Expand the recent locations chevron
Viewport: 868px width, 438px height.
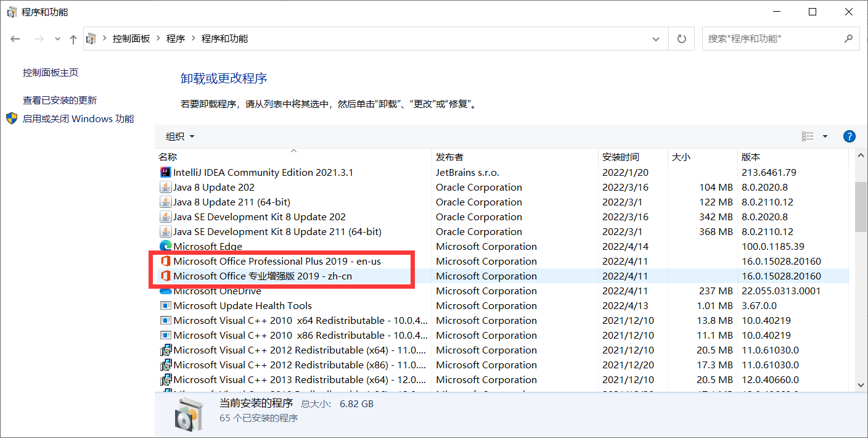pos(57,39)
